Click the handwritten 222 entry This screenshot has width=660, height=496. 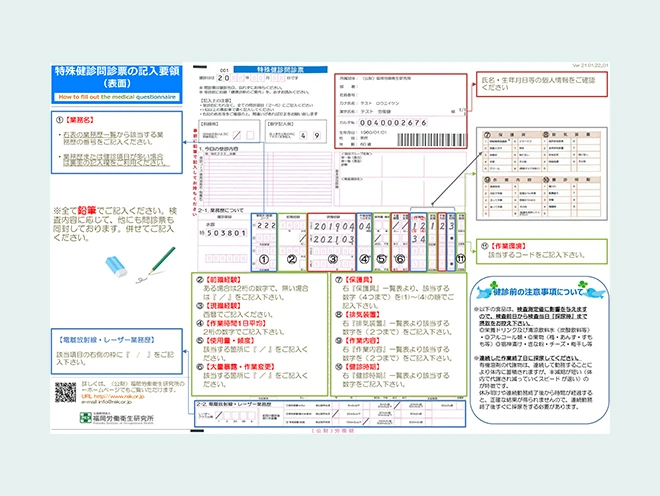pyautogui.click(x=266, y=226)
